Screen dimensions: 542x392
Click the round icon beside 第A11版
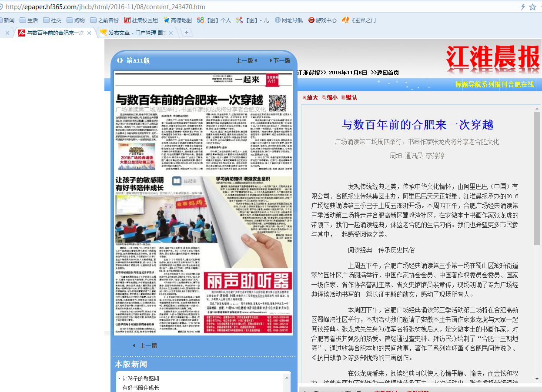click(x=120, y=60)
